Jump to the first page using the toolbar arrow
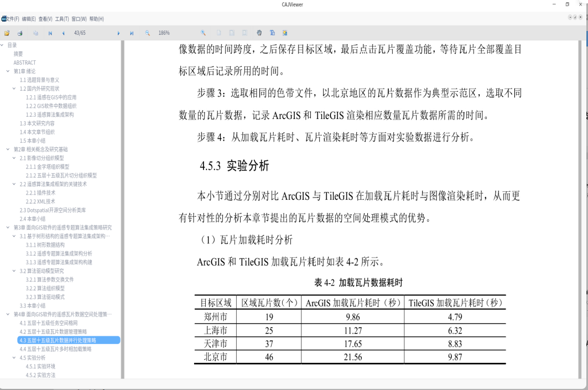Viewport: 588px width, 390px height. pyautogui.click(x=50, y=33)
